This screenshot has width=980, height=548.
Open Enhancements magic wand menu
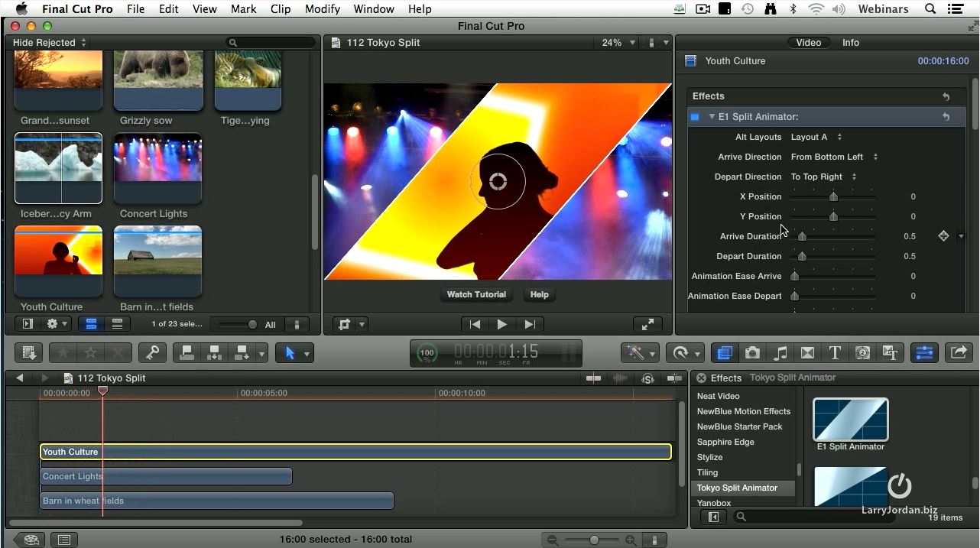tap(641, 352)
